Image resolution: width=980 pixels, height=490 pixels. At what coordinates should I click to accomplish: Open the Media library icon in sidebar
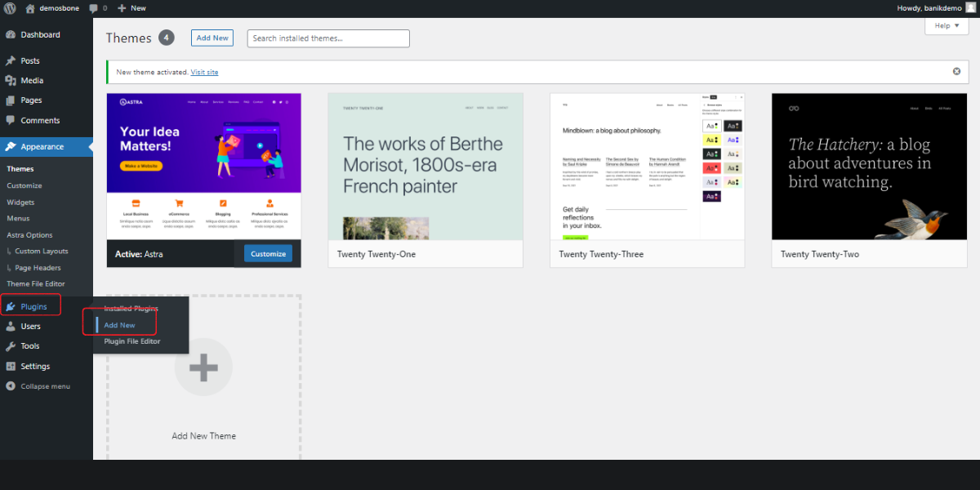(x=11, y=81)
